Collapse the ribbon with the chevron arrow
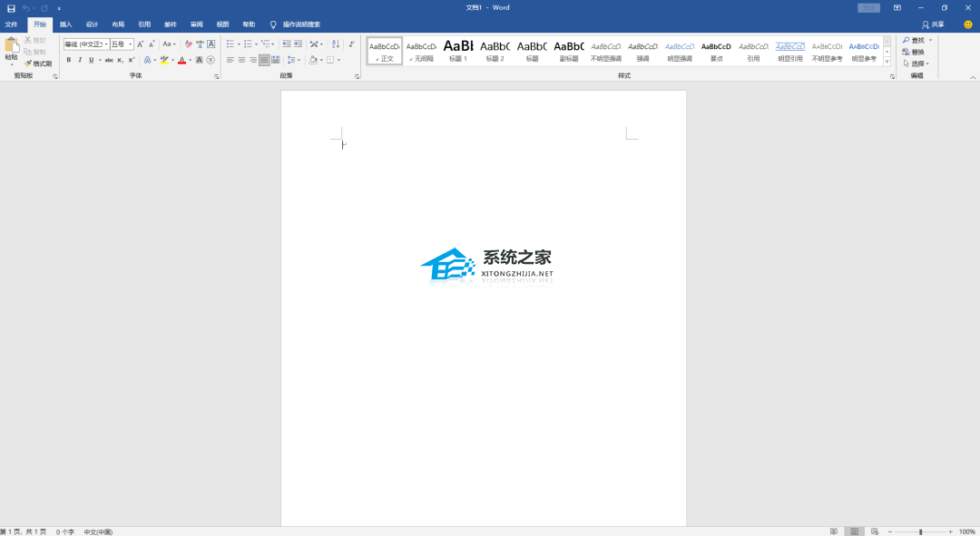The width and height of the screenshot is (980, 536). 973,77
